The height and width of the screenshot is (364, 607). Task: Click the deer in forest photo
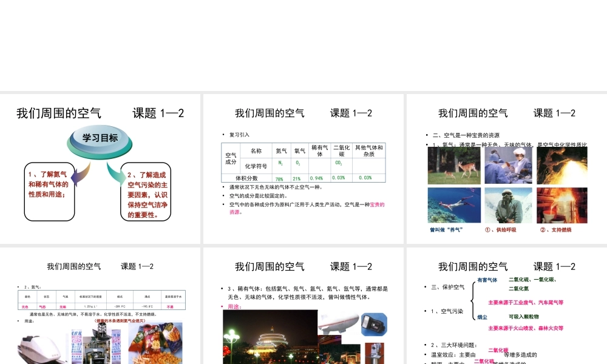point(454,166)
